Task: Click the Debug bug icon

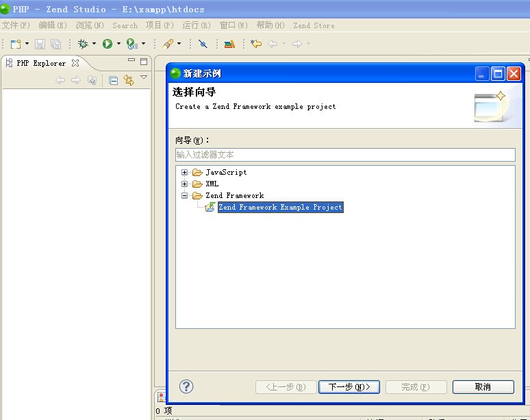Action: [x=83, y=44]
